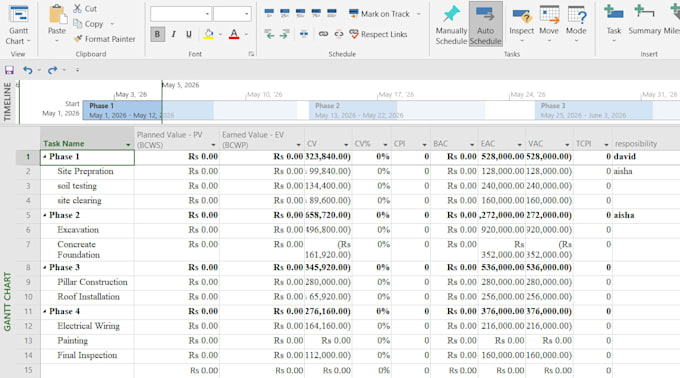Collapse the Phase 2 summary task
The image size is (680, 378).
click(45, 215)
